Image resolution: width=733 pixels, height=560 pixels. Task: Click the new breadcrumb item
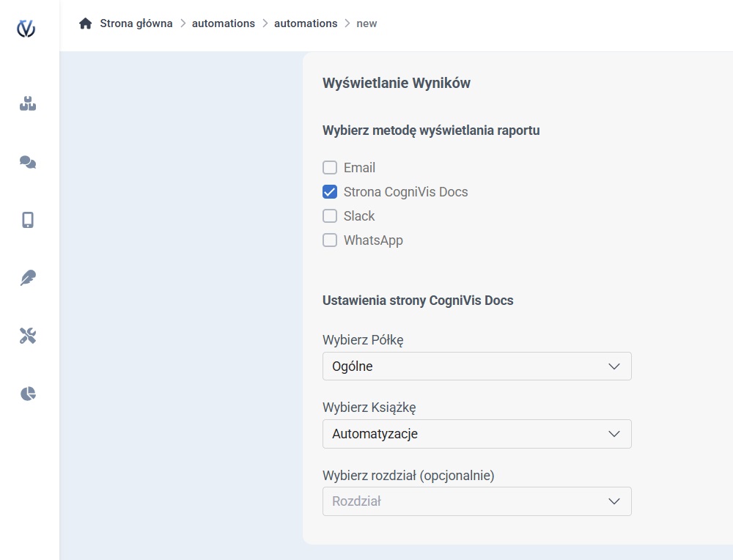click(366, 23)
